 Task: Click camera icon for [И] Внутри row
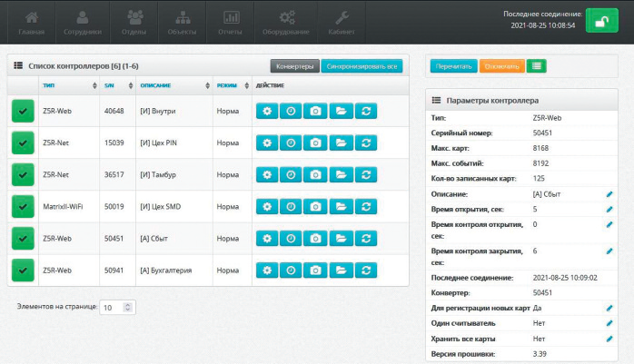point(315,111)
